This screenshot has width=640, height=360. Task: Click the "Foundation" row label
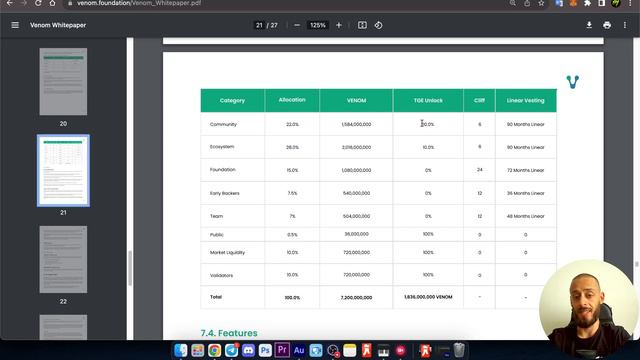[x=222, y=169]
